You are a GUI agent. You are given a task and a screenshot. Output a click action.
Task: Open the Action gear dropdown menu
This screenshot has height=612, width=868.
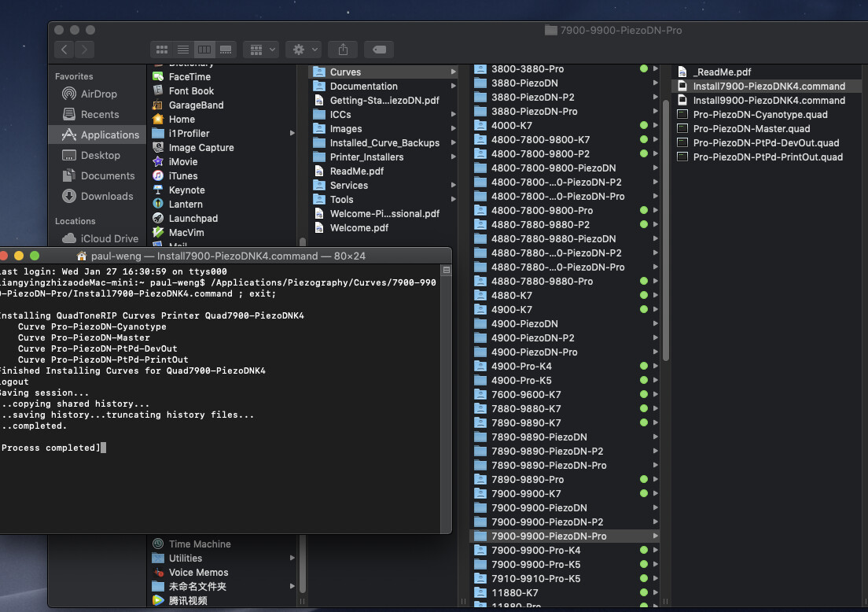[x=303, y=50]
